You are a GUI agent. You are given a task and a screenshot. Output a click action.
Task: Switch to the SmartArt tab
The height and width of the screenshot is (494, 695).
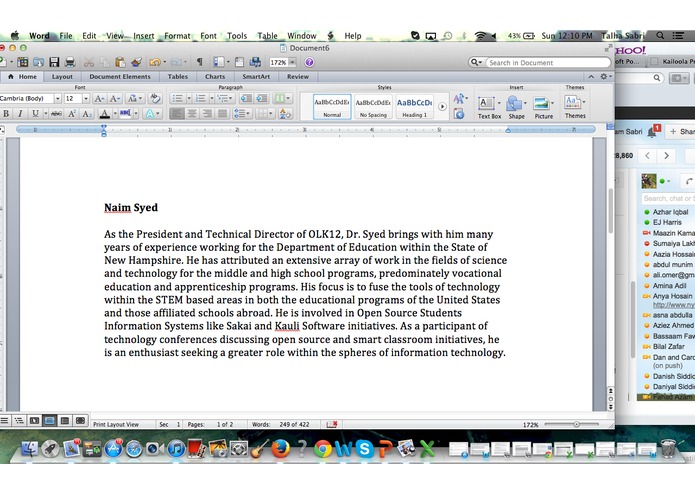(x=256, y=77)
